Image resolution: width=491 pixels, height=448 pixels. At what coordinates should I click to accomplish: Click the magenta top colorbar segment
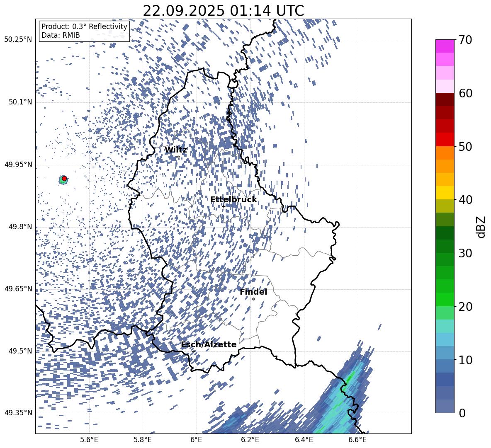point(445,46)
